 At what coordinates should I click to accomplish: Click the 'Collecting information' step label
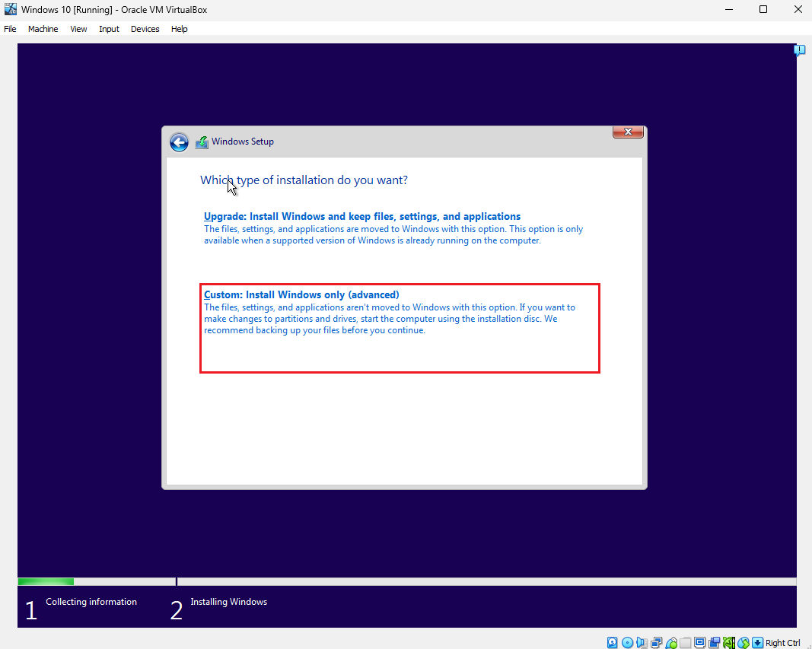click(x=91, y=602)
